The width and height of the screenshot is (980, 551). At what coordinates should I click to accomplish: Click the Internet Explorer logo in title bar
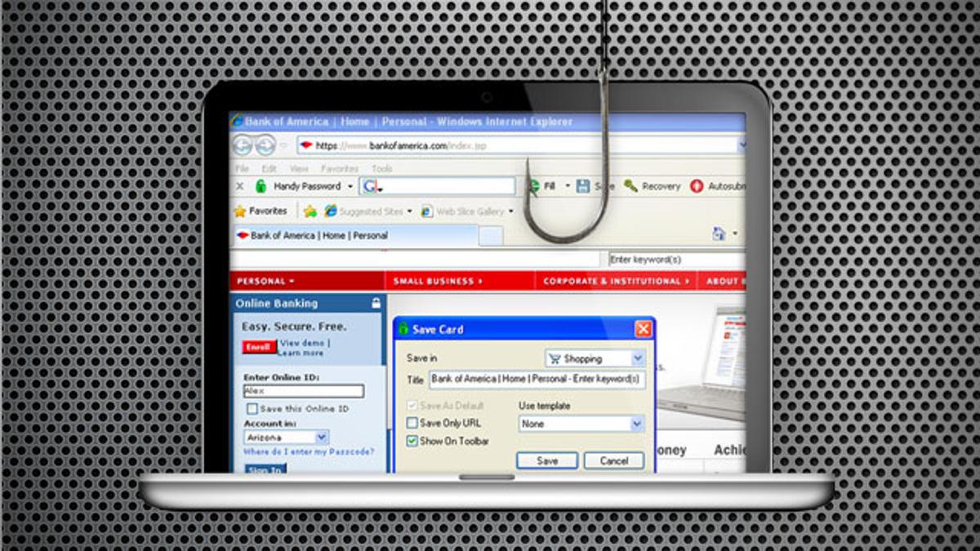click(x=238, y=122)
